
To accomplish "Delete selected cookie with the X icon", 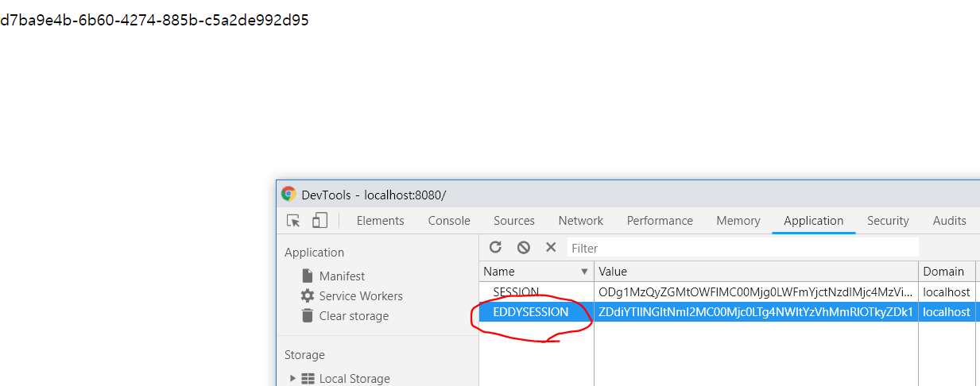I will (551, 248).
